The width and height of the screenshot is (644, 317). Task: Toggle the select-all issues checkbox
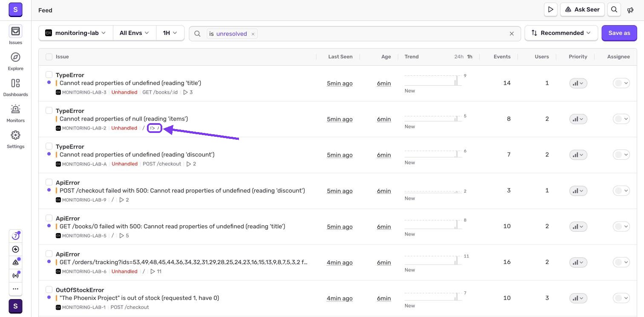click(x=49, y=57)
